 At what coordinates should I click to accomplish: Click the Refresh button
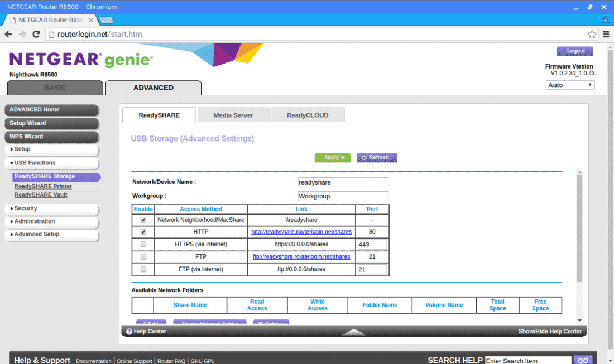[377, 158]
